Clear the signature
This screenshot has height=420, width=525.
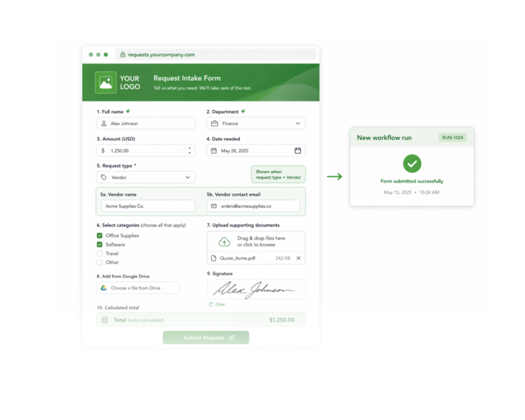(x=217, y=304)
